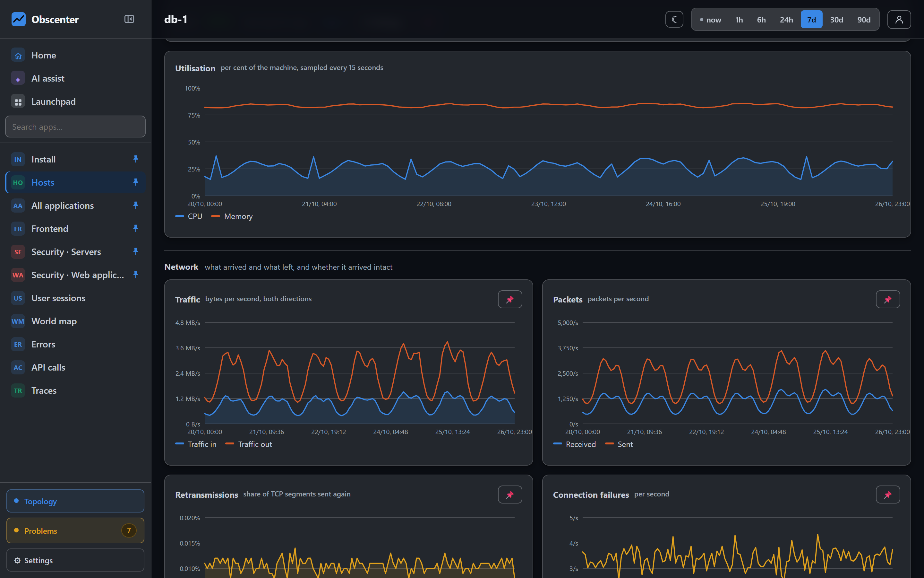Switch to 24h time range
924x578 pixels.
coord(786,20)
